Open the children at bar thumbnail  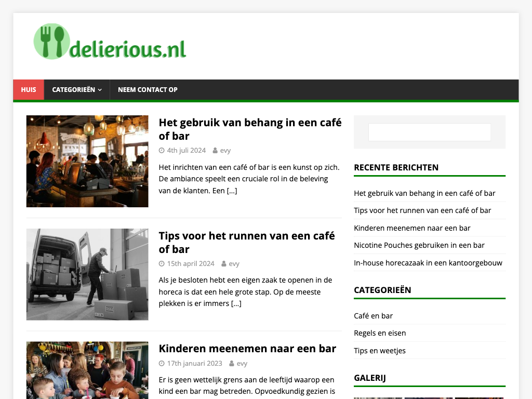pos(87,370)
